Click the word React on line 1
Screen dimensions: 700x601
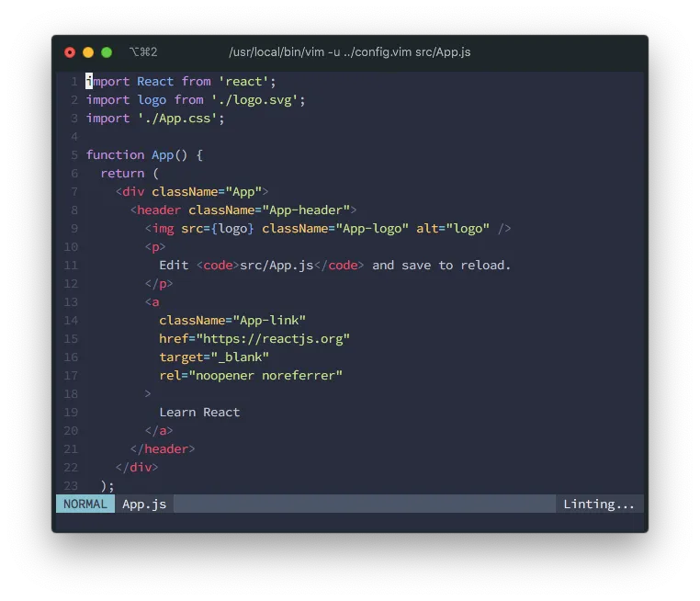(x=155, y=81)
